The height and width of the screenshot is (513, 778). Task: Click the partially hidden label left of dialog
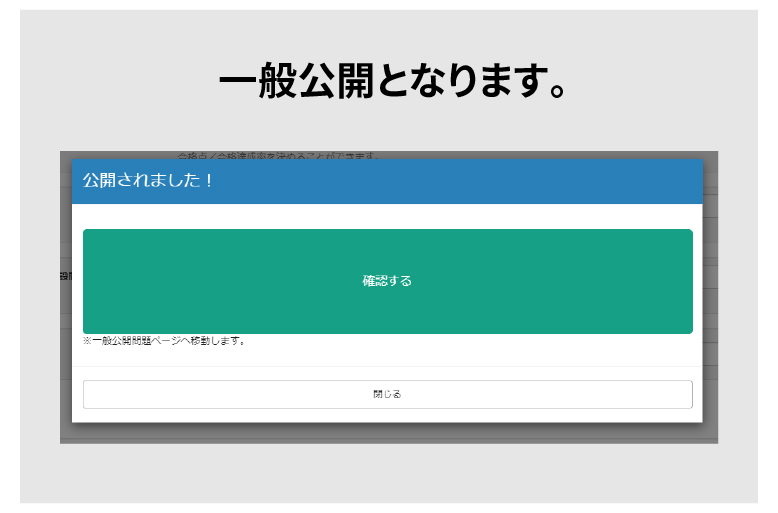[65, 276]
